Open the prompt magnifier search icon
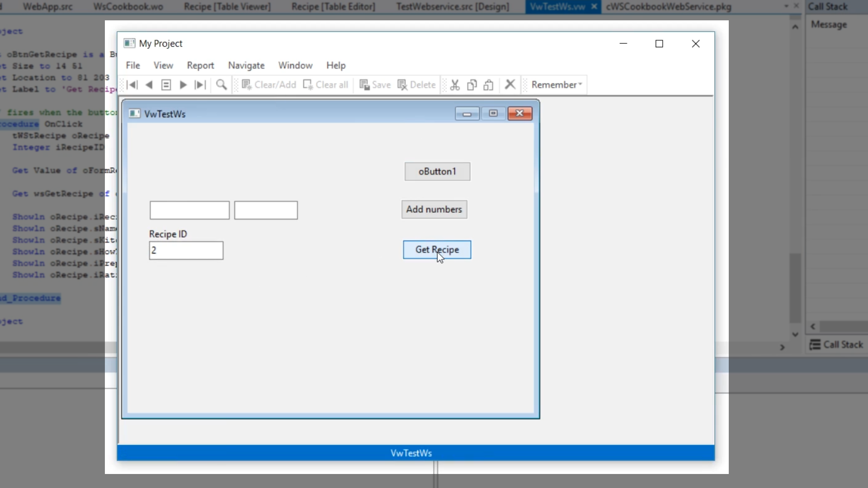This screenshot has width=868, height=488. [x=222, y=85]
